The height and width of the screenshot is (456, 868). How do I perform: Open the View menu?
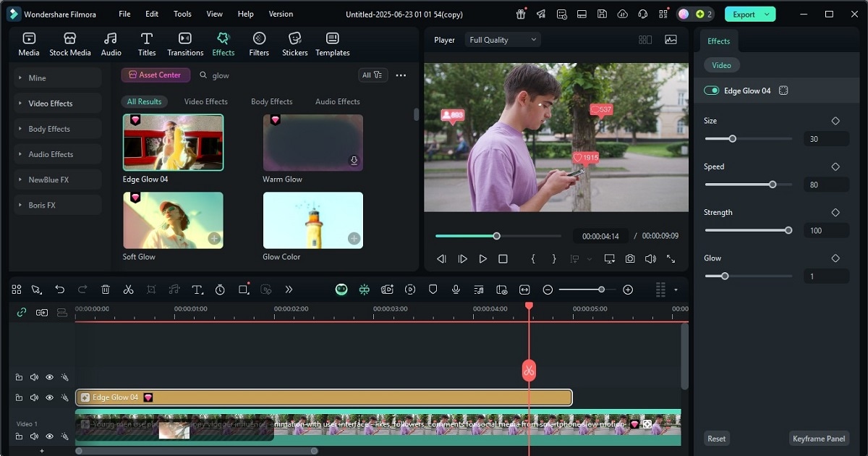point(214,14)
